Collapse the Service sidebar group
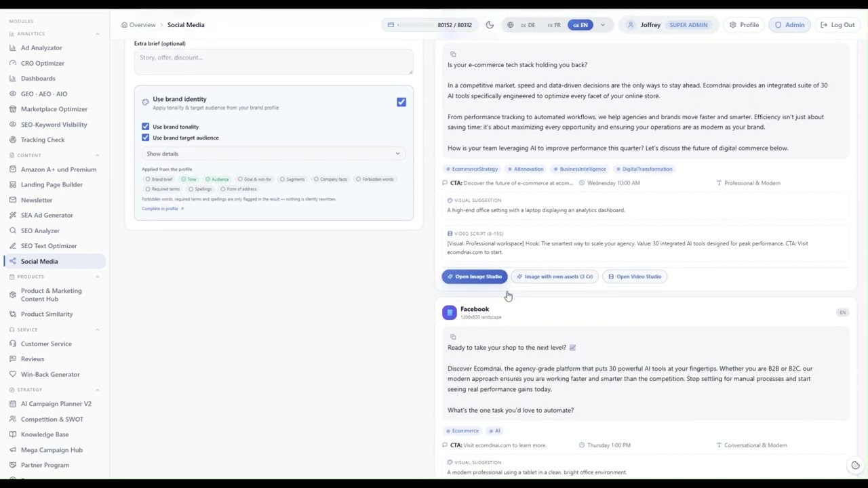Viewport: 868px width, 488px height. point(97,329)
